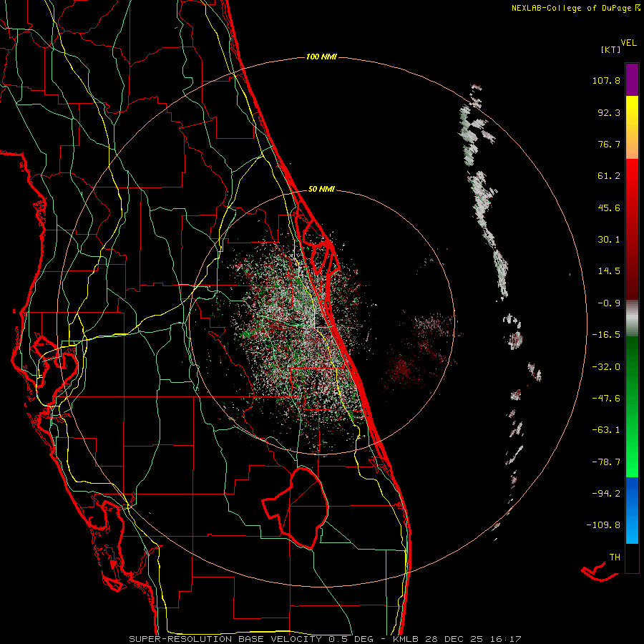The image size is (644, 644).
Task: Click the 76.7 velocity scale value
Action: coord(609,144)
